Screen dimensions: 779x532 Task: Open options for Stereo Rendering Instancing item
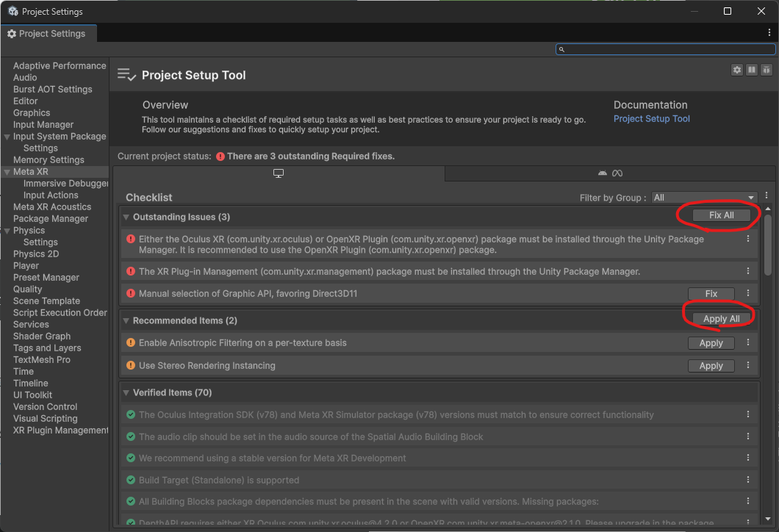tap(748, 365)
